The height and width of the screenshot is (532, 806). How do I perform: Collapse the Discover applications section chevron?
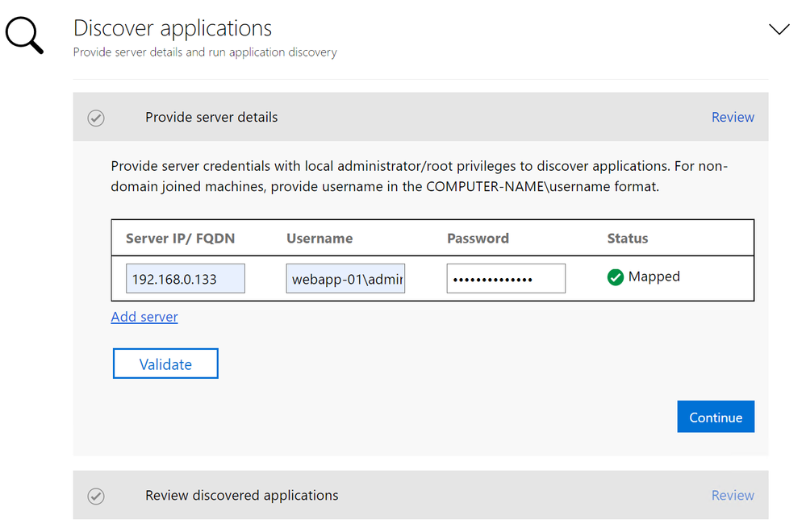click(x=779, y=30)
